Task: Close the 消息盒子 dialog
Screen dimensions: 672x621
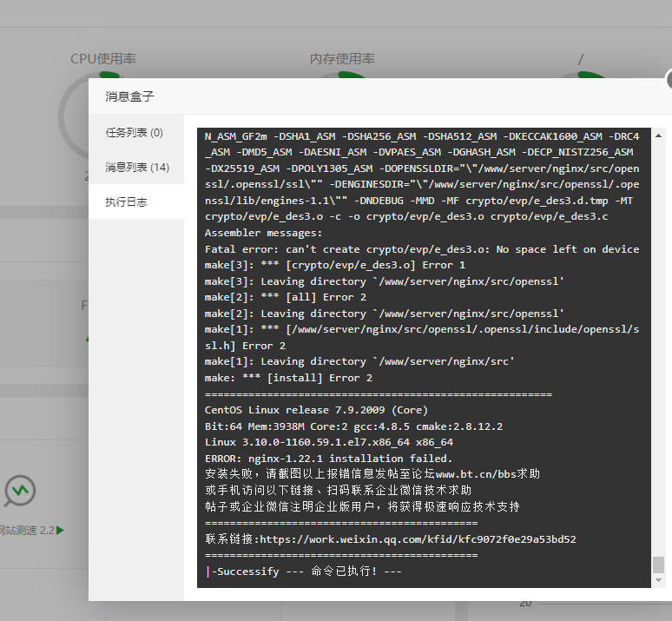Action: 669,80
